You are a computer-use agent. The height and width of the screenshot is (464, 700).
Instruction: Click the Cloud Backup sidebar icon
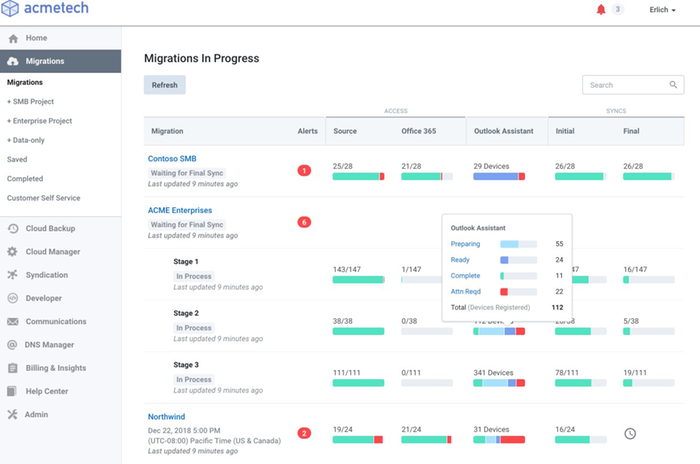coord(13,229)
